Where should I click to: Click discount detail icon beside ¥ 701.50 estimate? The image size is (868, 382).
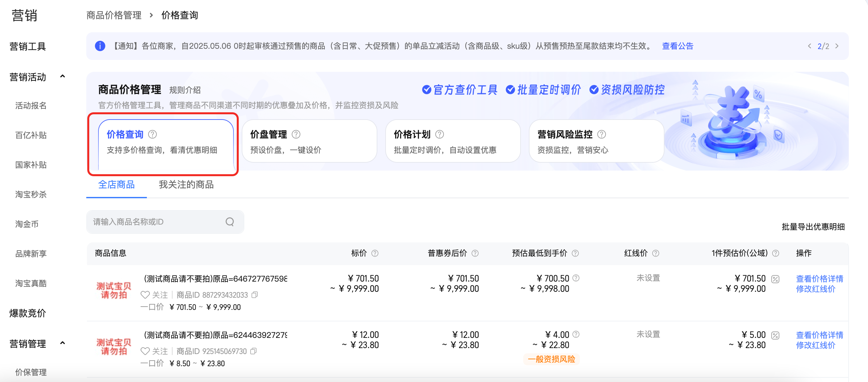(775, 279)
